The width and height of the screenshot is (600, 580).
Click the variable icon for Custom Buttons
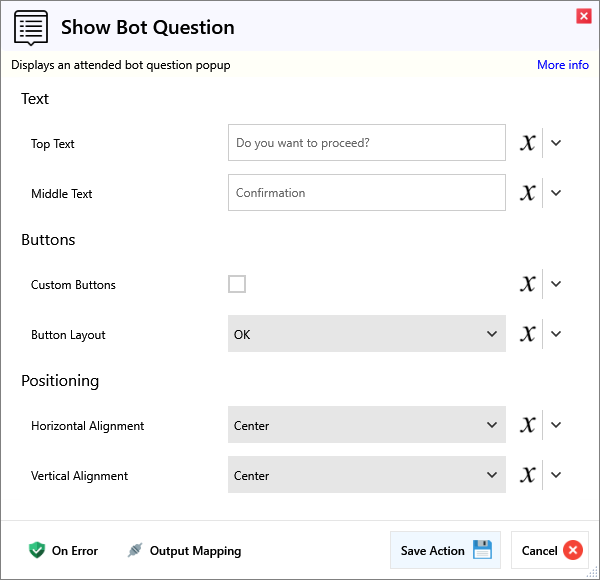coord(528,284)
